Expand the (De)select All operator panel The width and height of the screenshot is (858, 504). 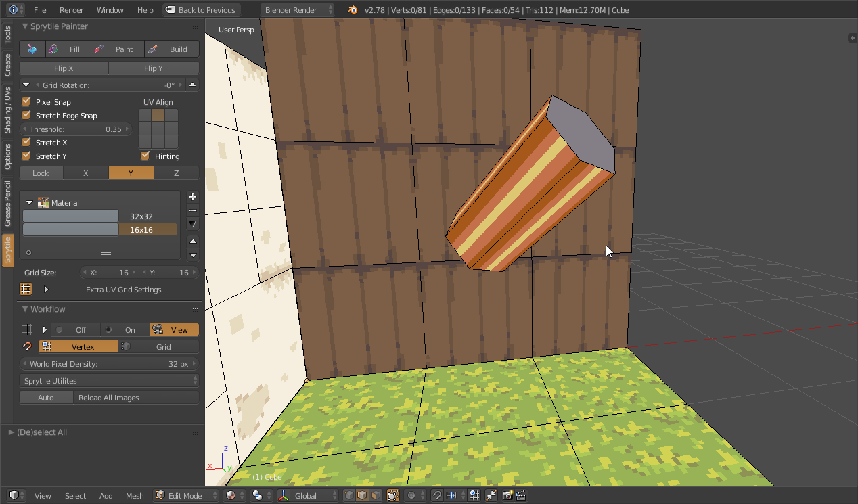click(12, 432)
